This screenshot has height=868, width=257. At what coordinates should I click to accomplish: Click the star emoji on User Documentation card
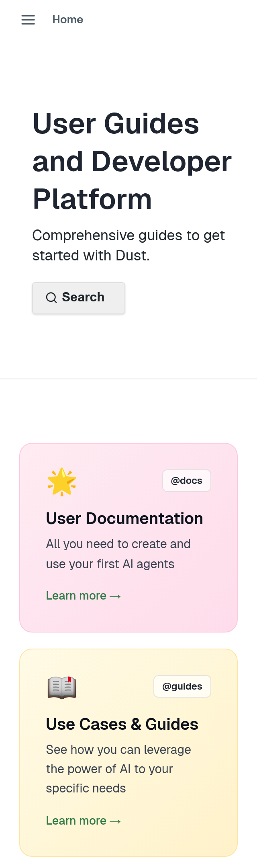pos(61,481)
